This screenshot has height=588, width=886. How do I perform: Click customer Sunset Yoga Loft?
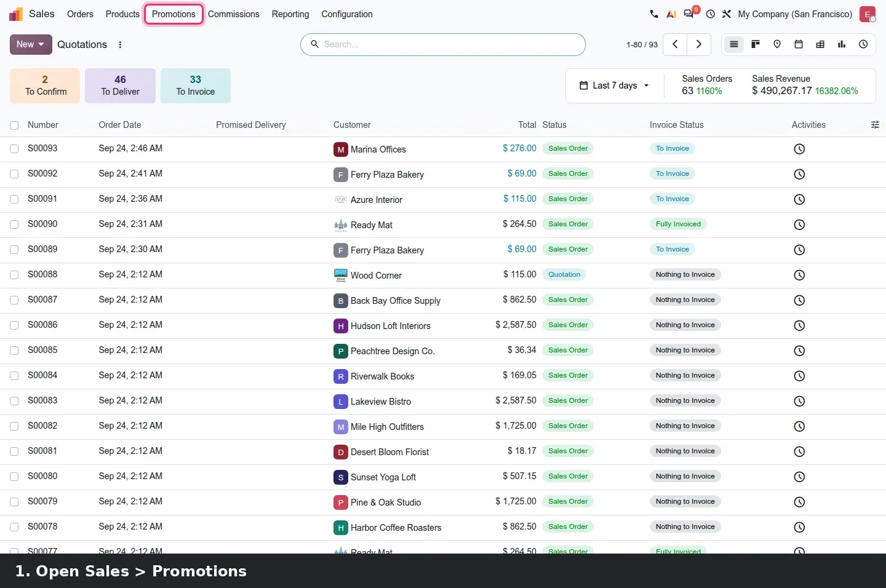pyautogui.click(x=383, y=477)
